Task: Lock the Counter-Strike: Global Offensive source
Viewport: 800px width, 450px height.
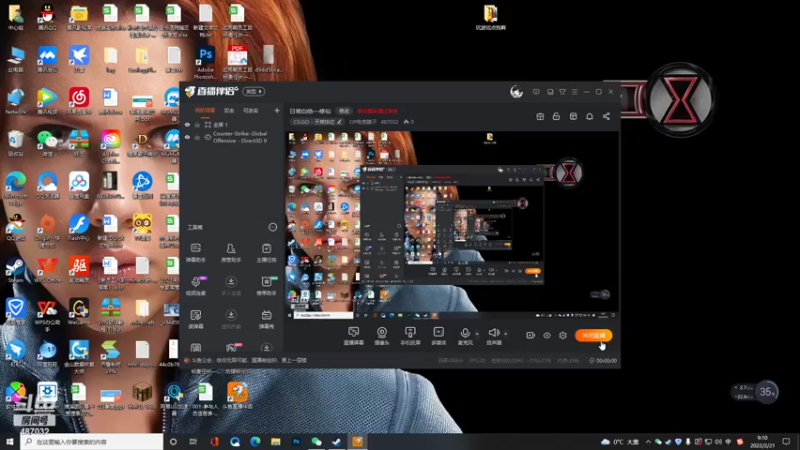Action: [197, 137]
